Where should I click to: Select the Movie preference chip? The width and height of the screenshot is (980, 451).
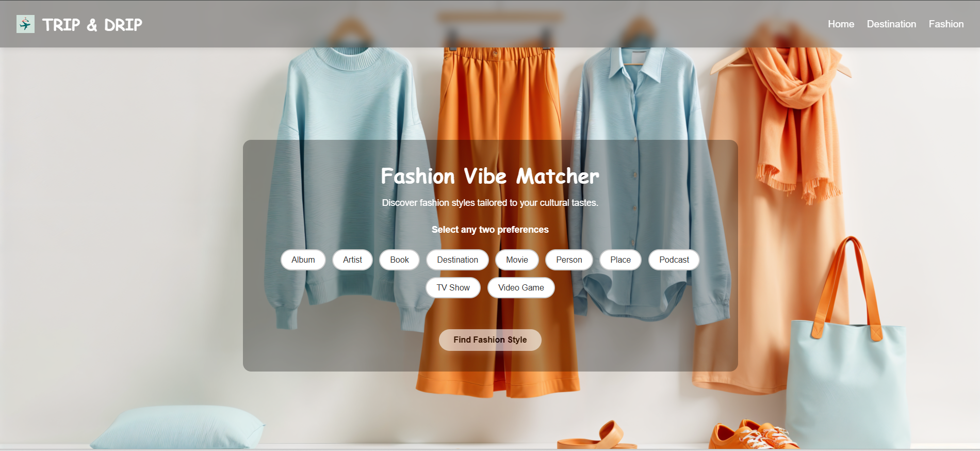tap(517, 260)
